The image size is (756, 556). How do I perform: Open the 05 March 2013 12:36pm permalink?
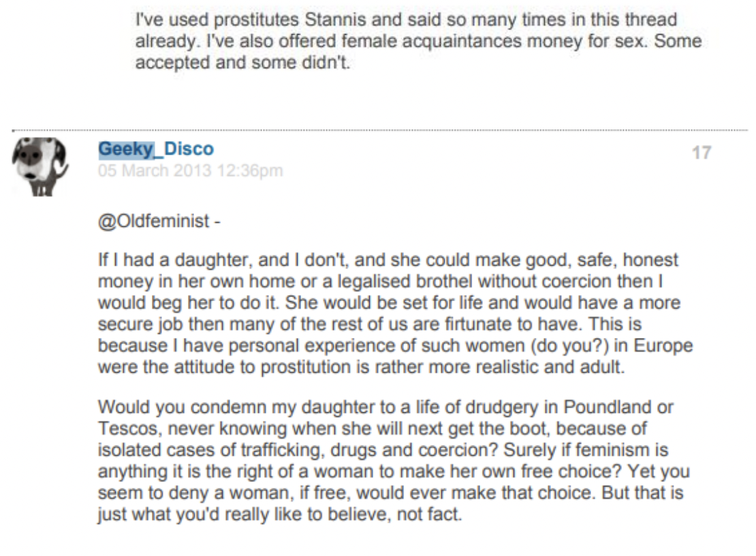tap(191, 171)
